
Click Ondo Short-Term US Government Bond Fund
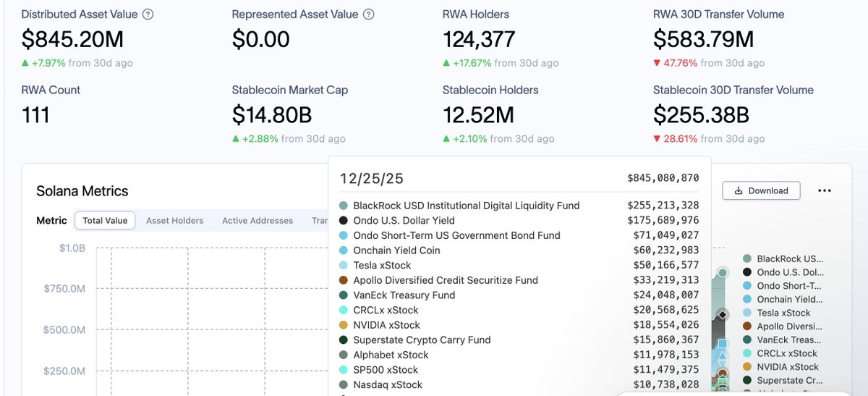519,235
